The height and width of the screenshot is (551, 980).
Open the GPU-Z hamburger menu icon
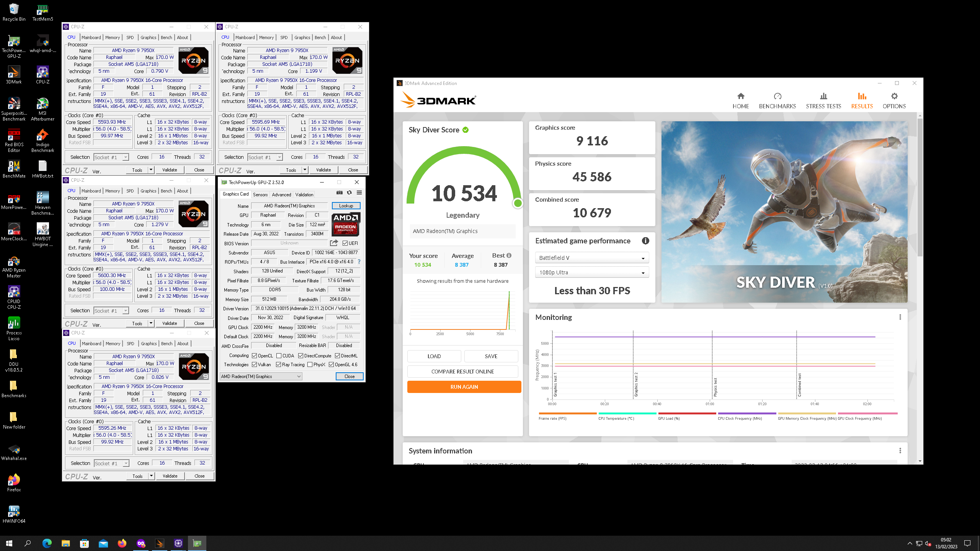click(x=359, y=192)
